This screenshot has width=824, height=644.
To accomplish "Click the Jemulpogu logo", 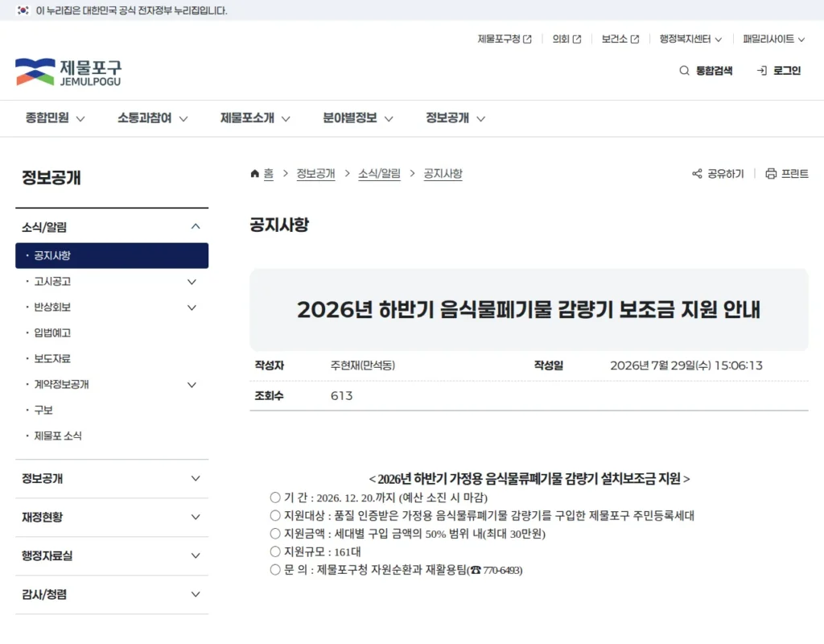I will 68,72.
